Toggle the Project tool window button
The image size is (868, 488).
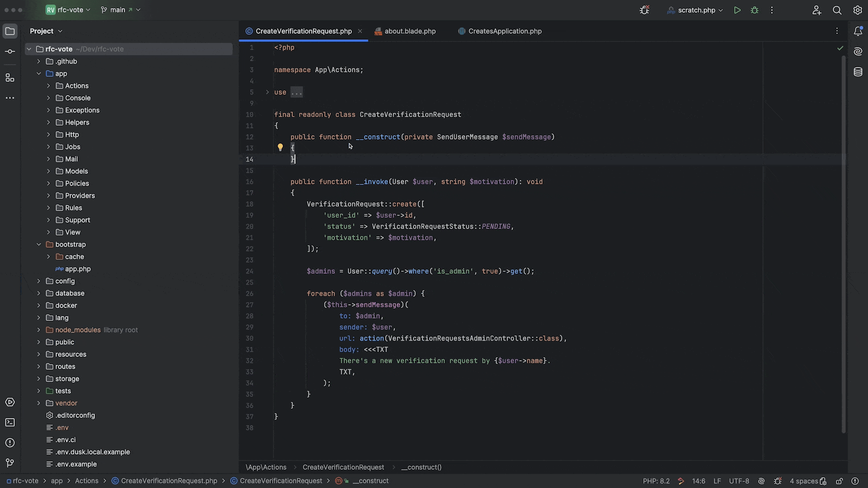pyautogui.click(x=10, y=31)
